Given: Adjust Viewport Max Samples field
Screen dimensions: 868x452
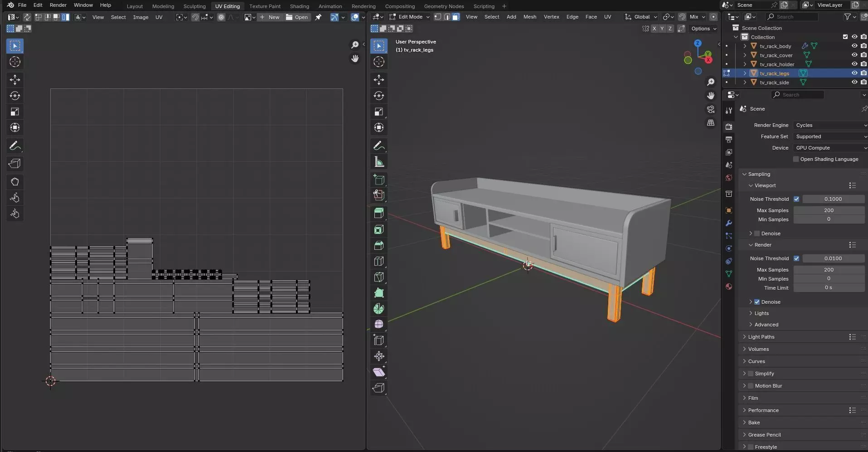Looking at the screenshot, I should tap(829, 210).
